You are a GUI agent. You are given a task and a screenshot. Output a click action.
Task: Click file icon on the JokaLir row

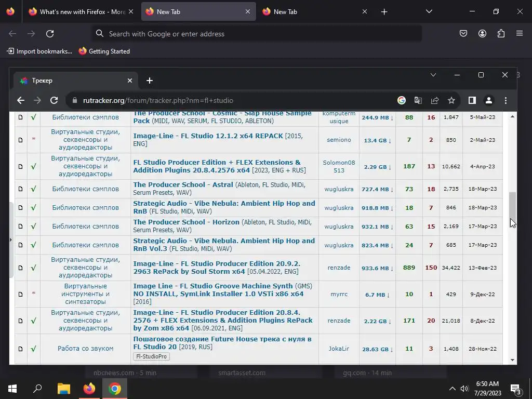tap(20, 349)
